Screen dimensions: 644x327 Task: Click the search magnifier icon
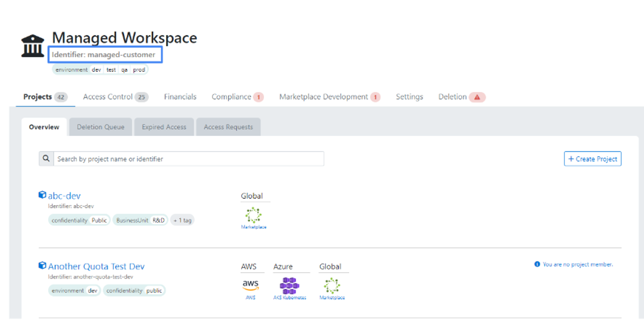46,159
